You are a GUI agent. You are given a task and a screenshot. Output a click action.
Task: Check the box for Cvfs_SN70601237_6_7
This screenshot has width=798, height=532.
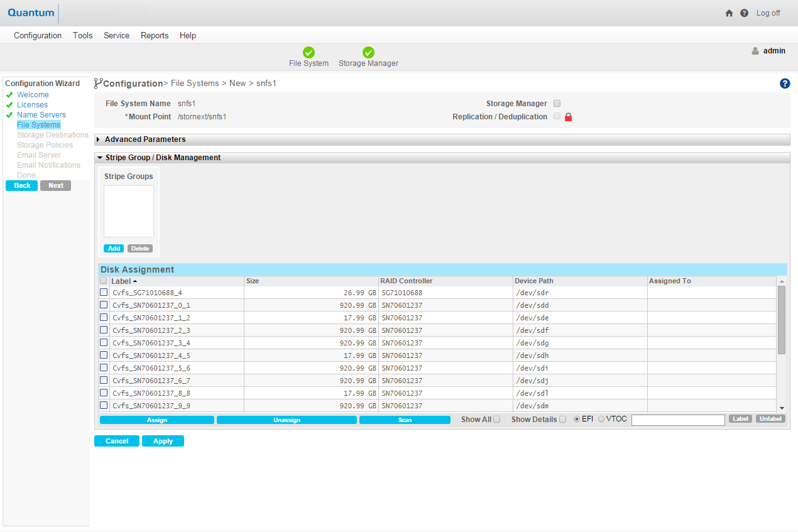click(104, 380)
